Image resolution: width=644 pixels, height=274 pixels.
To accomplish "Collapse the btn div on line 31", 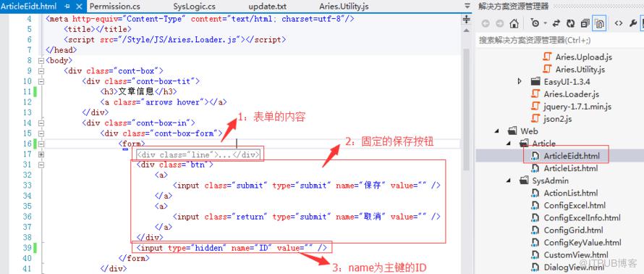I will pos(41,165).
